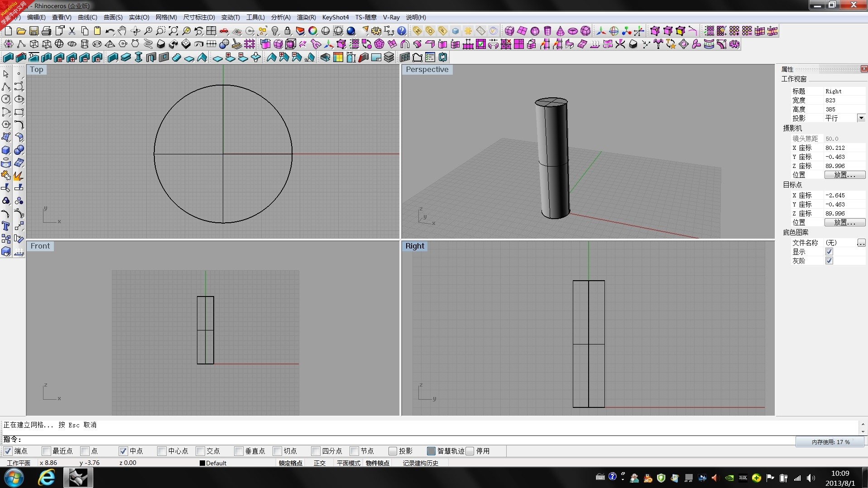Image resolution: width=868 pixels, height=488 pixels.
Task: Open the 分析(A) menu
Action: coord(281,17)
